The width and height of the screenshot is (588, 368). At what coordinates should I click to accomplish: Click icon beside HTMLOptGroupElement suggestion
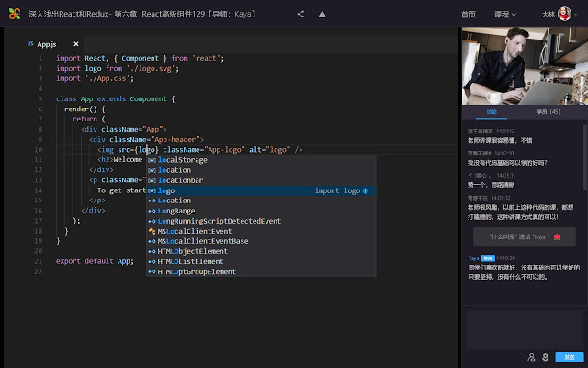point(152,272)
